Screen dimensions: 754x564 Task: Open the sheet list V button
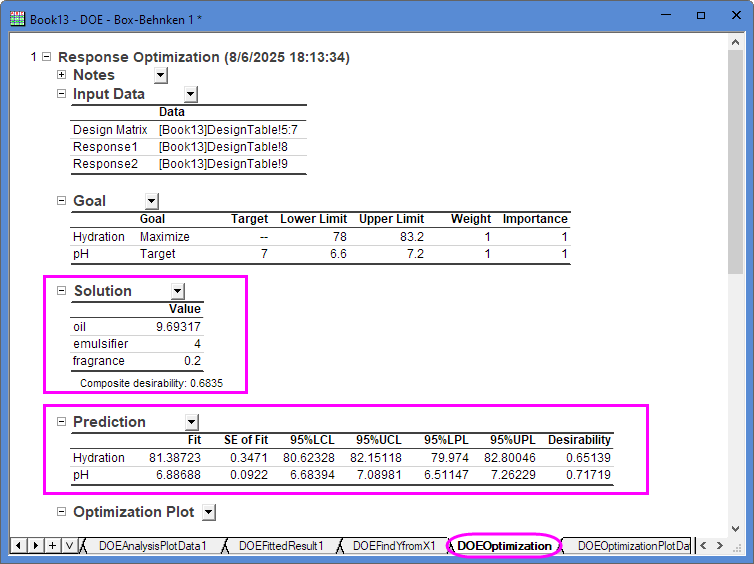click(x=69, y=545)
